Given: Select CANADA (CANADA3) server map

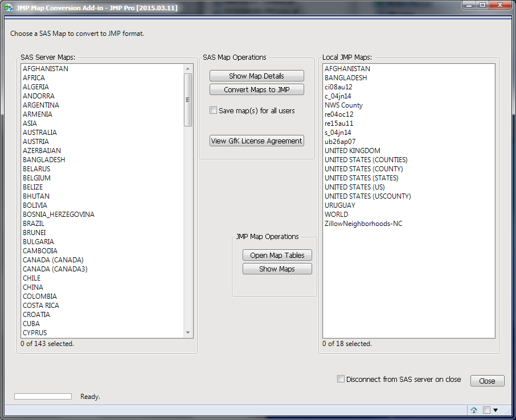Looking at the screenshot, I should click(x=55, y=269).
